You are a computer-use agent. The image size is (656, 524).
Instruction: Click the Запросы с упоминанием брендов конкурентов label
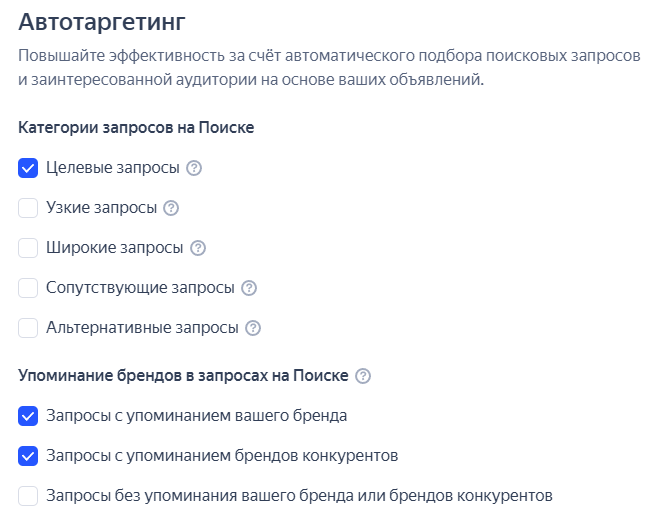coord(222,455)
